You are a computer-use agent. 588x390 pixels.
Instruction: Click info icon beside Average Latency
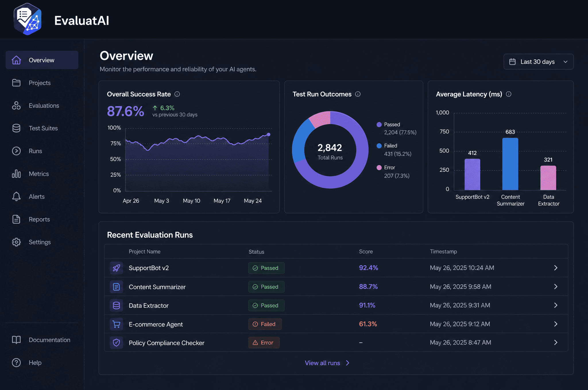508,94
